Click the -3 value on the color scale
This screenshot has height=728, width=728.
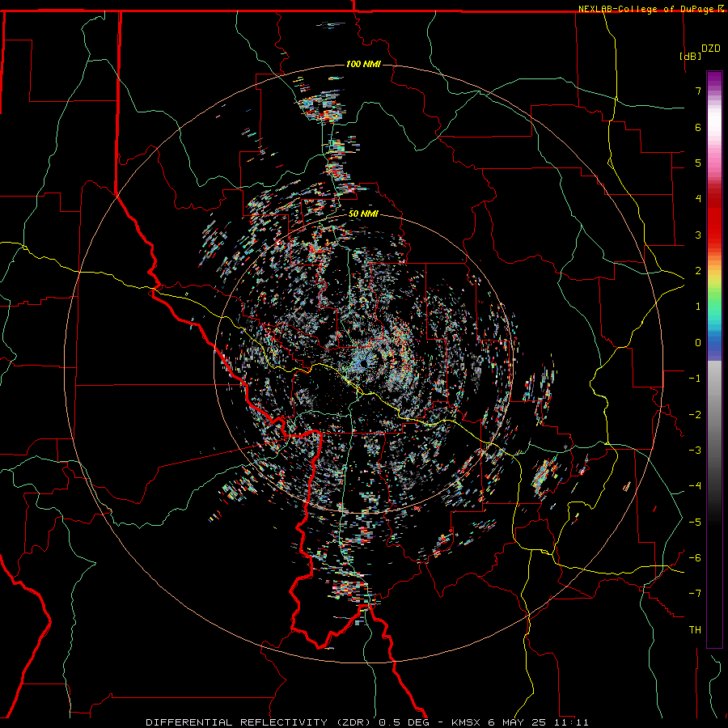tap(695, 450)
